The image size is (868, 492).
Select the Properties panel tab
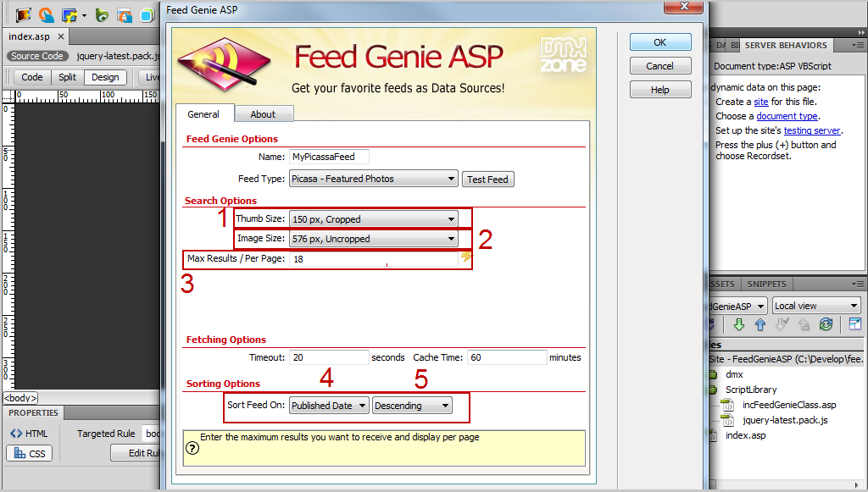point(33,412)
